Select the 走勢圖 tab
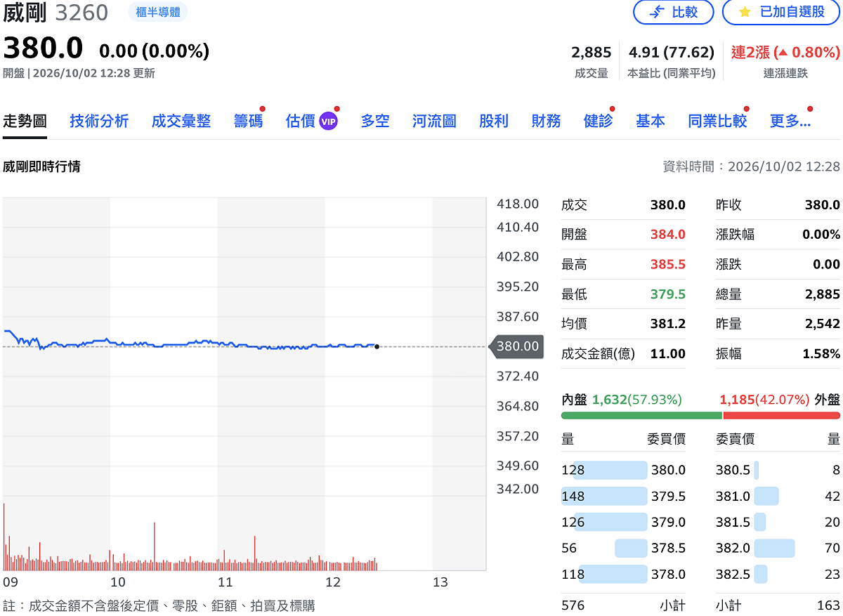This screenshot has width=843, height=616. coord(25,121)
